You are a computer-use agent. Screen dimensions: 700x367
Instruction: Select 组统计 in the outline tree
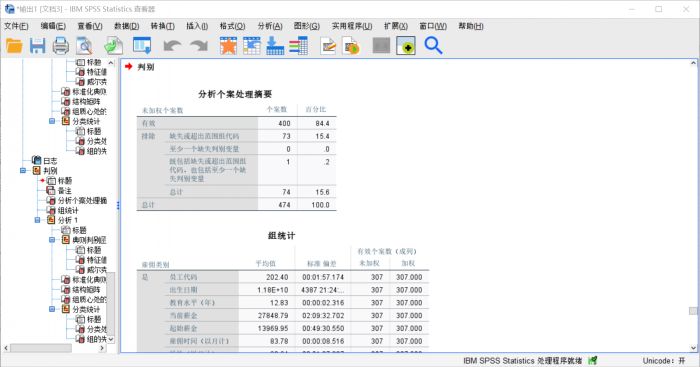[68, 210]
